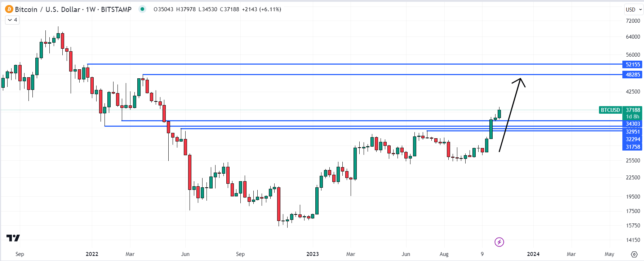Image resolution: width=644 pixels, height=261 pixels.
Task: Click the Aug label on time axis
Action: tap(444, 254)
